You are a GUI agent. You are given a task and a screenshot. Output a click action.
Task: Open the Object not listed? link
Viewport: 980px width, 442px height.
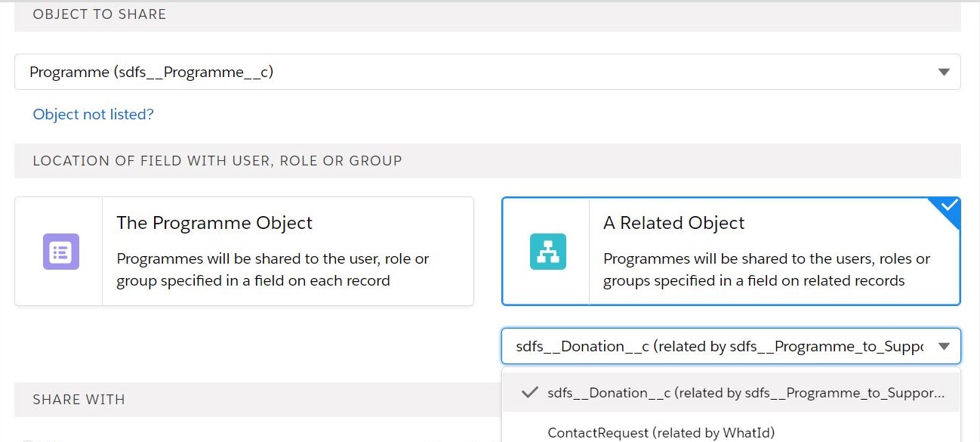(93, 114)
